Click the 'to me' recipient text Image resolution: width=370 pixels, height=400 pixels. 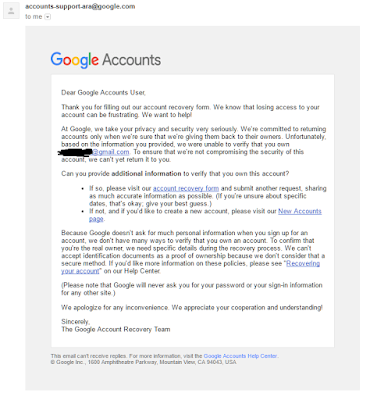(34, 17)
